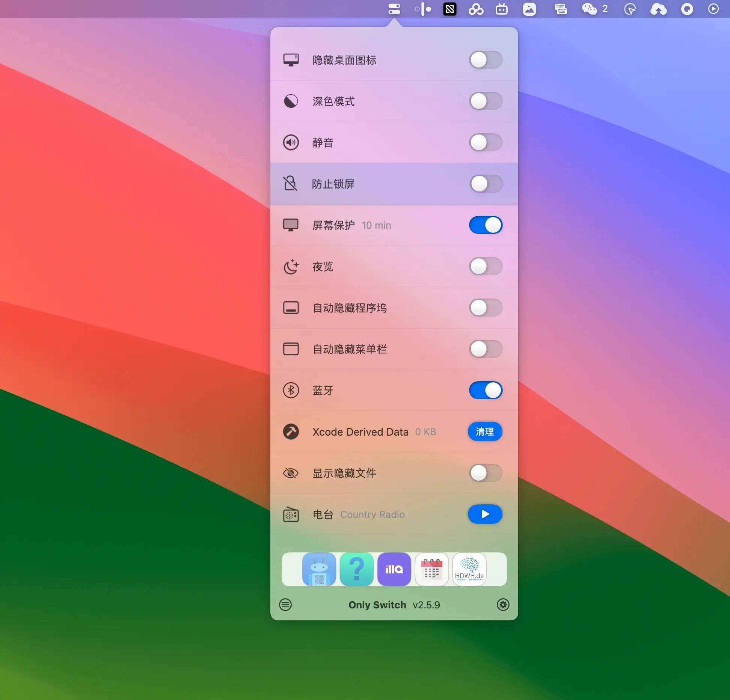Play Country Radio station
This screenshot has width=730, height=700.
point(485,514)
